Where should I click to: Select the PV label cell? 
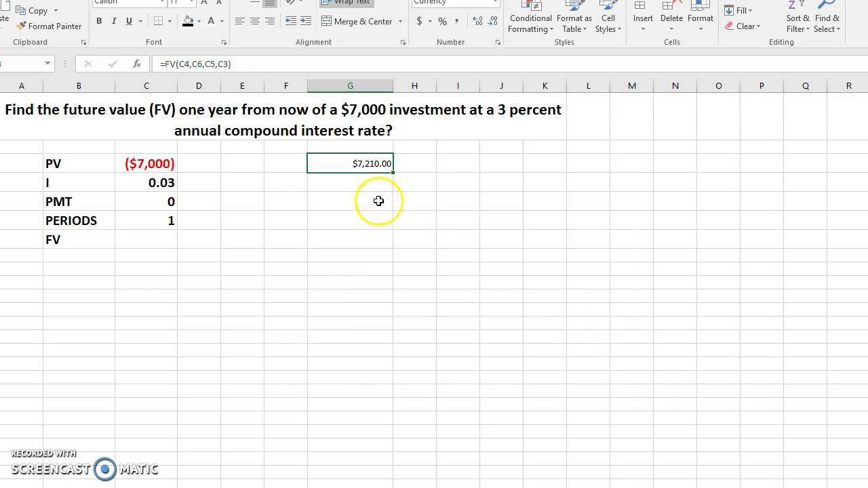(x=79, y=163)
